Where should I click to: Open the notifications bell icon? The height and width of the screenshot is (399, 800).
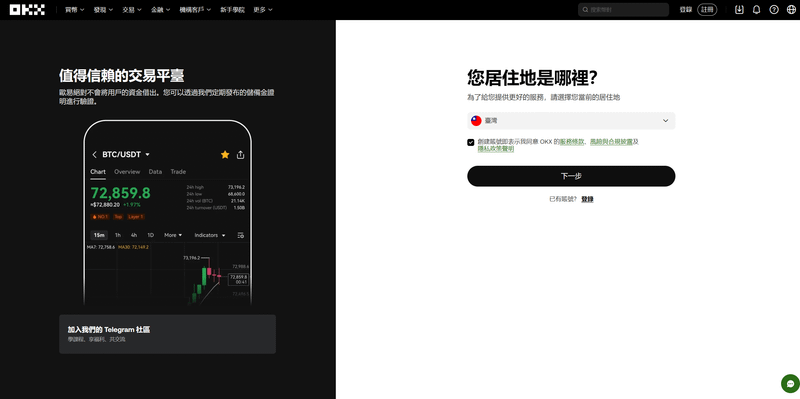(x=757, y=10)
